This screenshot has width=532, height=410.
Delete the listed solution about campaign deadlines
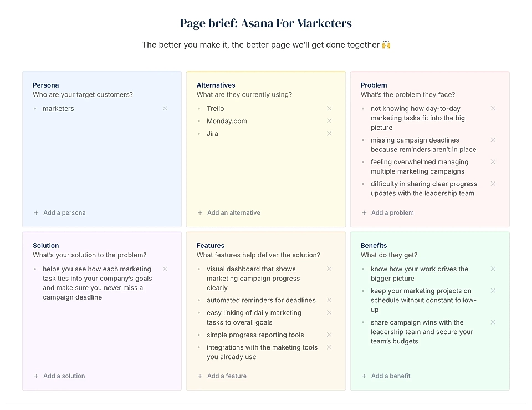165,269
